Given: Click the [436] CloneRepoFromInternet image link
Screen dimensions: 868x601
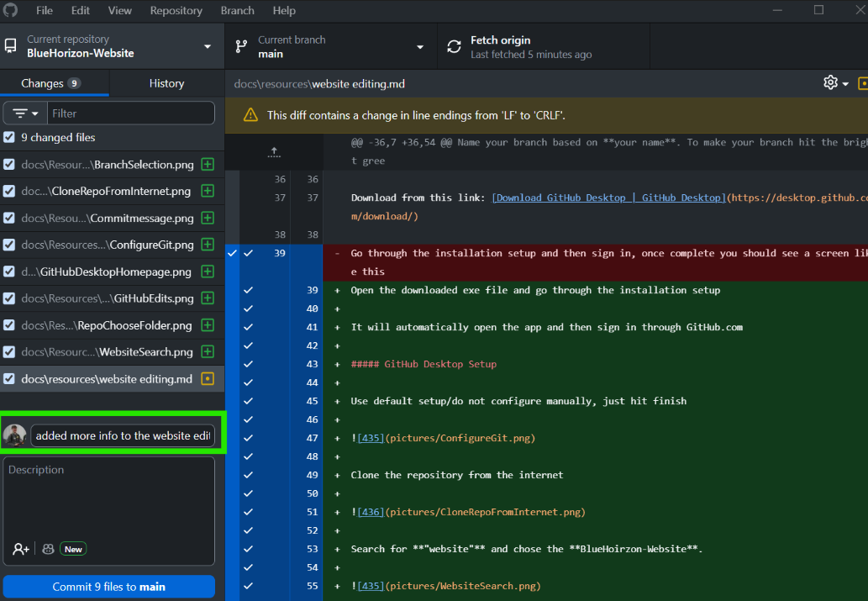Looking at the screenshot, I should click(x=371, y=512).
